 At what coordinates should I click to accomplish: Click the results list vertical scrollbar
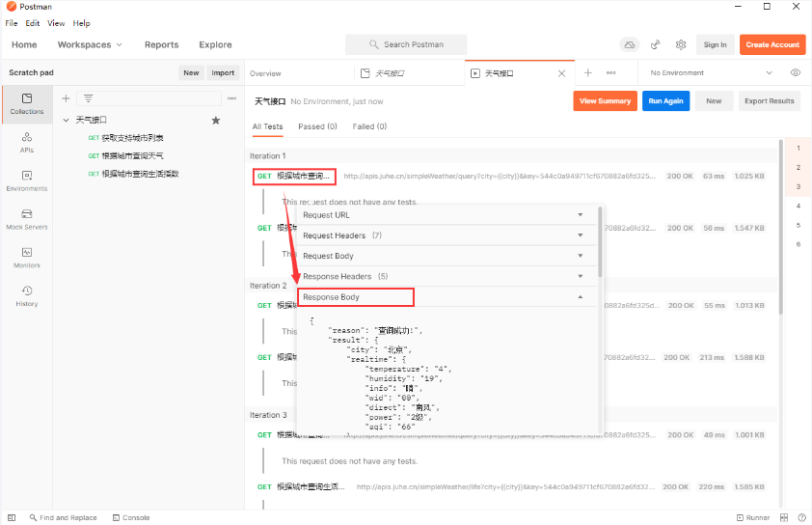tap(780, 227)
